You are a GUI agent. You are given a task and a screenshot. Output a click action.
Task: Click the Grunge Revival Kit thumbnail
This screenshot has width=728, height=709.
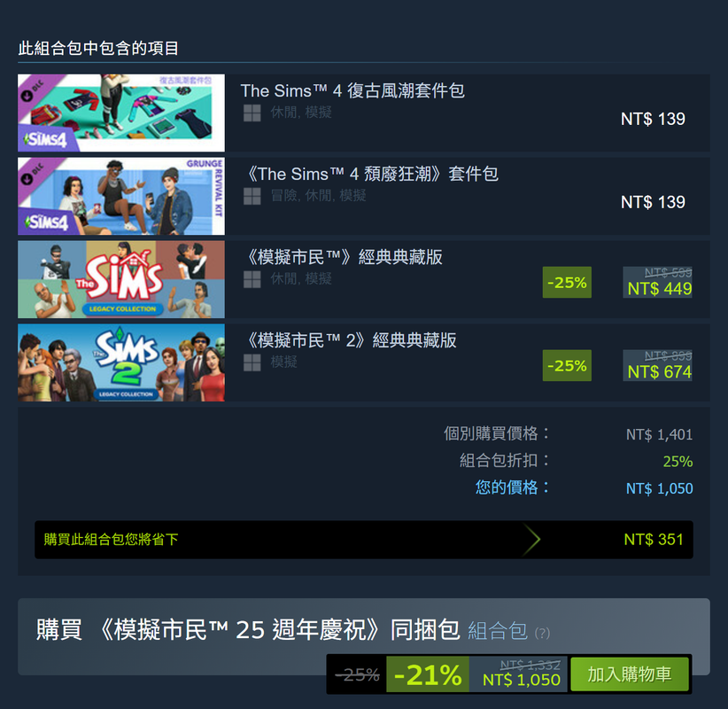click(121, 196)
